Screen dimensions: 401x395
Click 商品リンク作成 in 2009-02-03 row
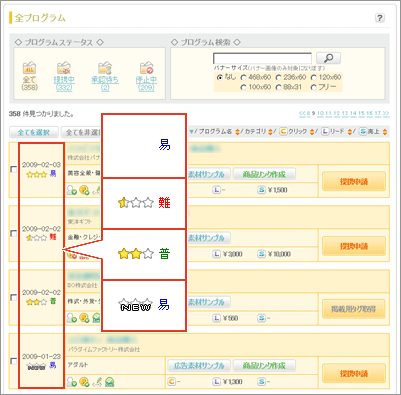pos(264,174)
